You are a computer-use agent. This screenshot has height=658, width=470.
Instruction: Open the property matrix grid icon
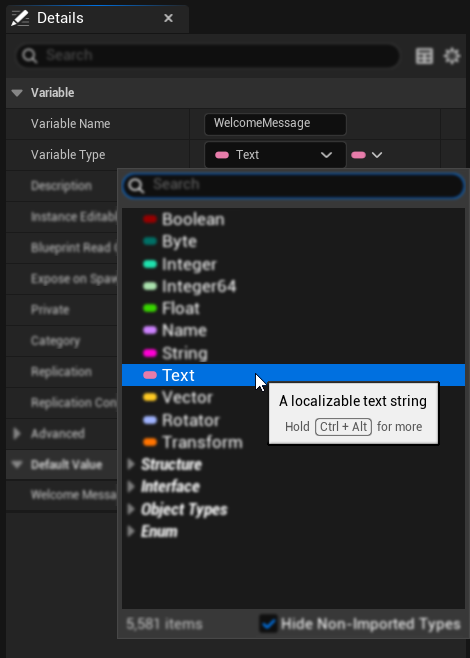point(424,56)
